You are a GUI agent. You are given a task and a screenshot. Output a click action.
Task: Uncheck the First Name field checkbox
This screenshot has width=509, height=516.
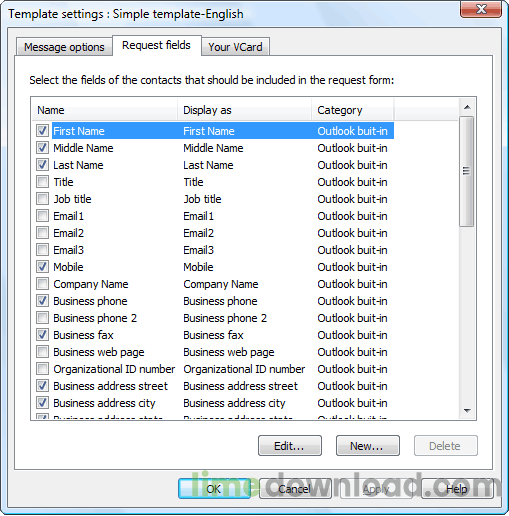[x=42, y=131]
